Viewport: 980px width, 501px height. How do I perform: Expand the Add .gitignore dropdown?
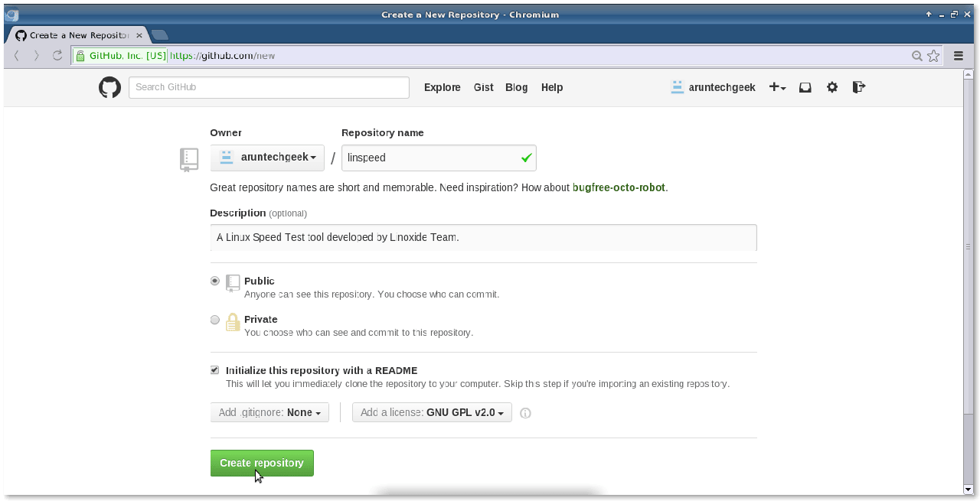(x=269, y=412)
